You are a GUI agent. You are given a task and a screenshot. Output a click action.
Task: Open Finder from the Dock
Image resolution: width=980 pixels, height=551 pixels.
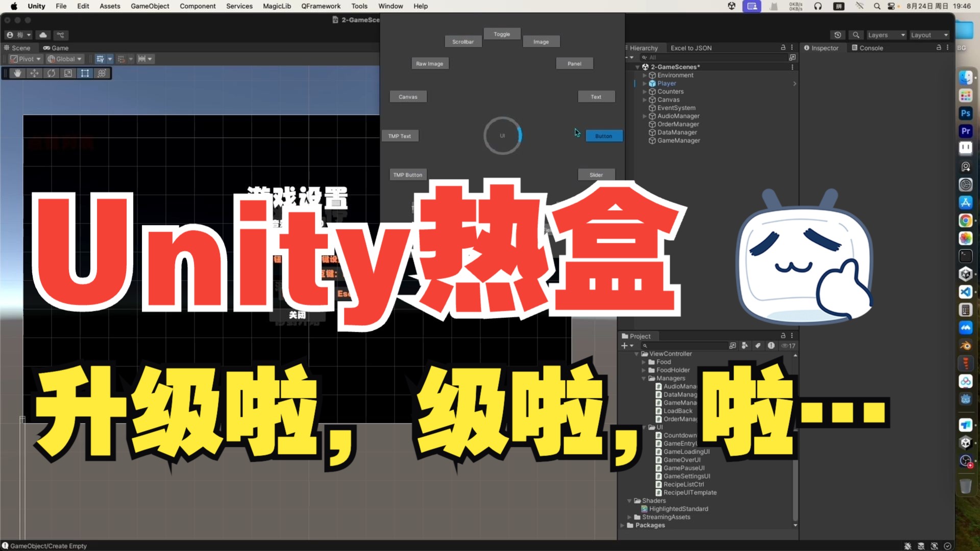965,78
